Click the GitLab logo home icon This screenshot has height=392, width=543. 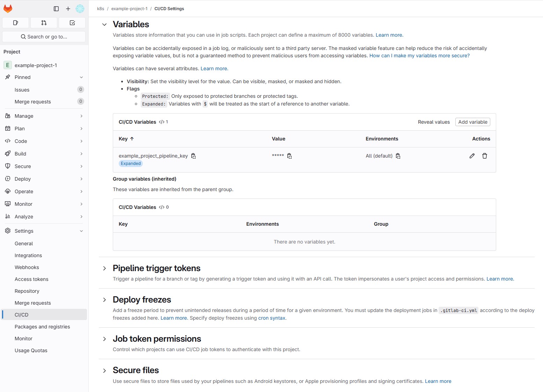8,9
